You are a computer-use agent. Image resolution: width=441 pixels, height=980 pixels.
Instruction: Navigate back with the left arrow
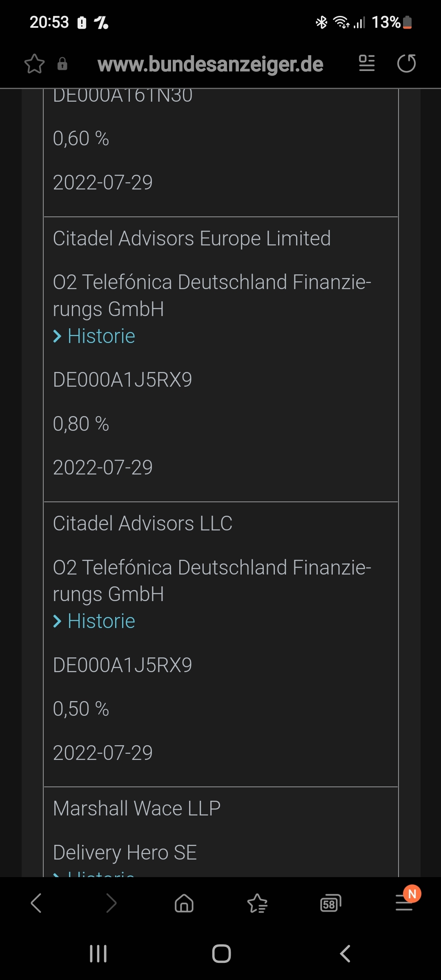coord(36,903)
